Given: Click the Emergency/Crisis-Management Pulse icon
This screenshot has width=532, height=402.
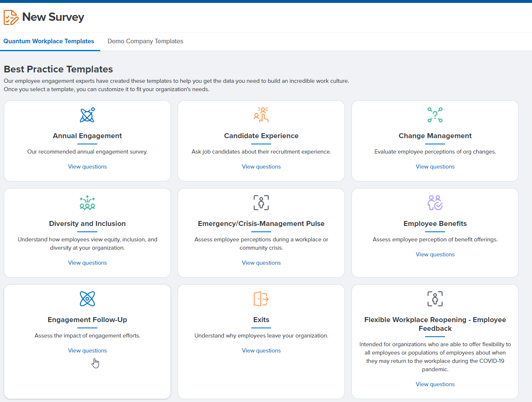Looking at the screenshot, I should pyautogui.click(x=261, y=203).
